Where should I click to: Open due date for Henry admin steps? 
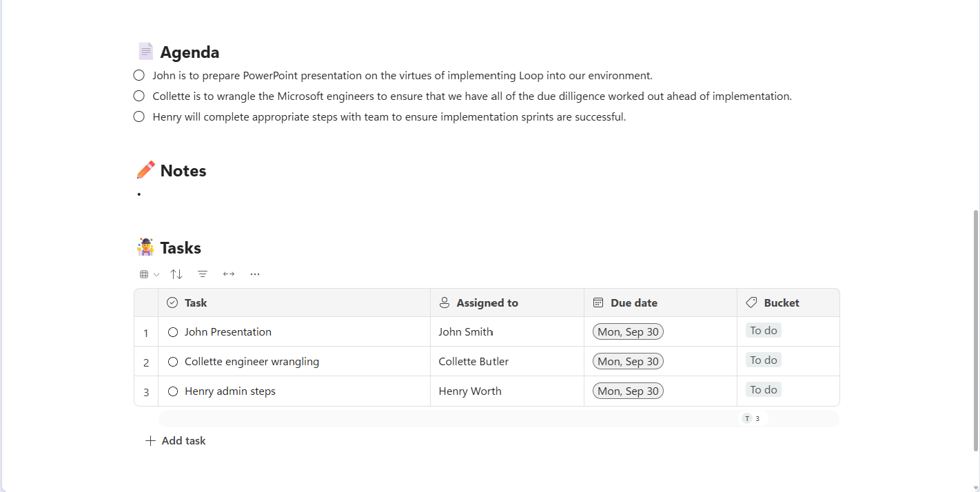click(x=628, y=391)
